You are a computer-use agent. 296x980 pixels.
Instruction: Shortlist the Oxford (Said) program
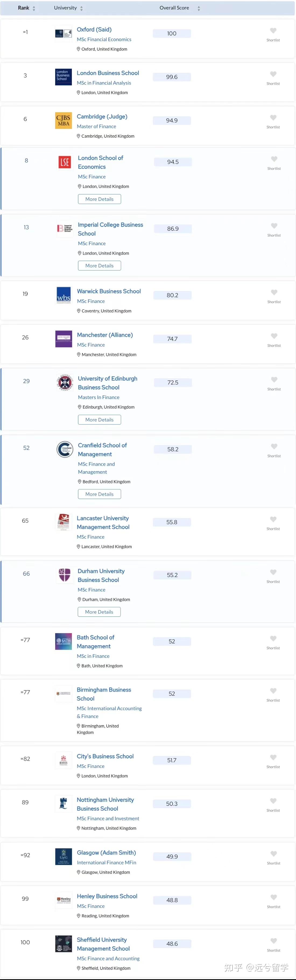[x=273, y=30]
